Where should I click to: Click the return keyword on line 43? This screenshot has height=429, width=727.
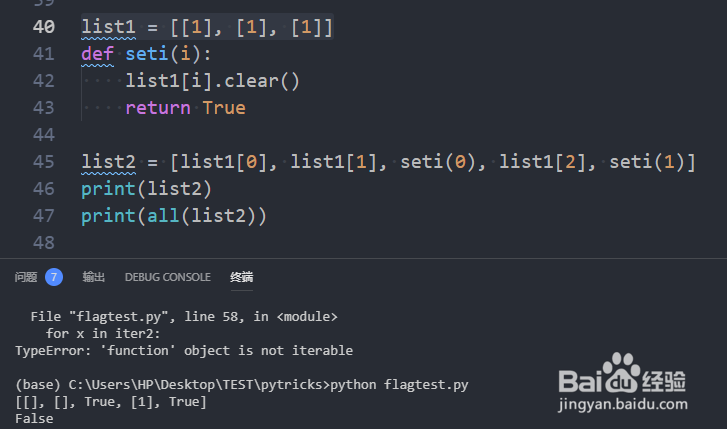point(158,108)
